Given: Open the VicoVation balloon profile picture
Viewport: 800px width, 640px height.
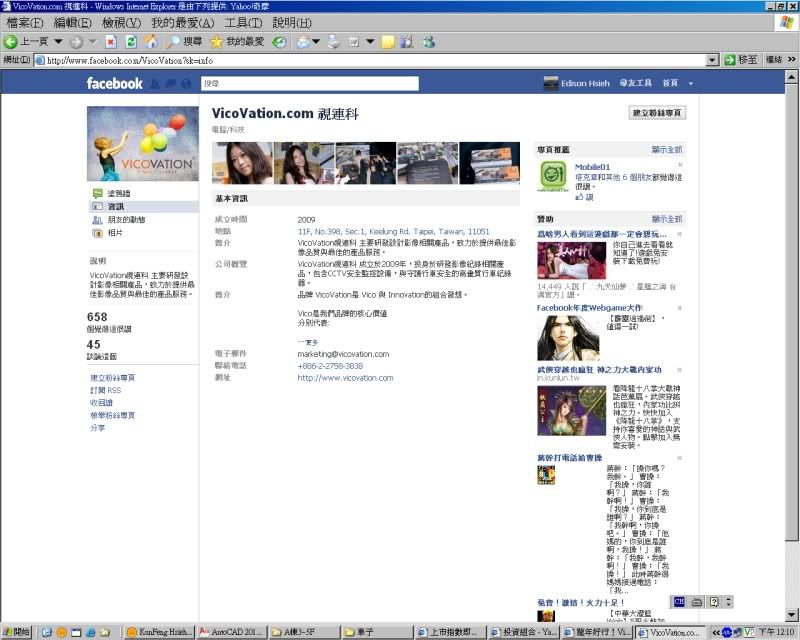Looking at the screenshot, I should pyautogui.click(x=143, y=143).
